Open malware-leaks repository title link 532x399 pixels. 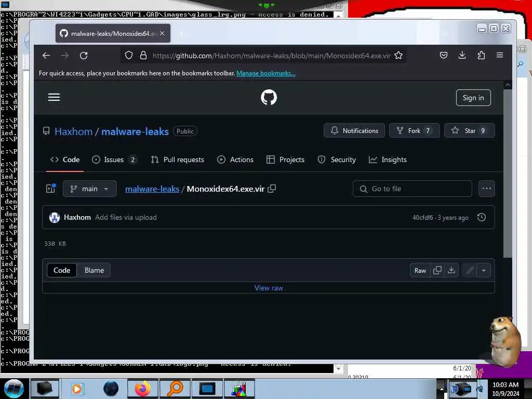(x=135, y=131)
